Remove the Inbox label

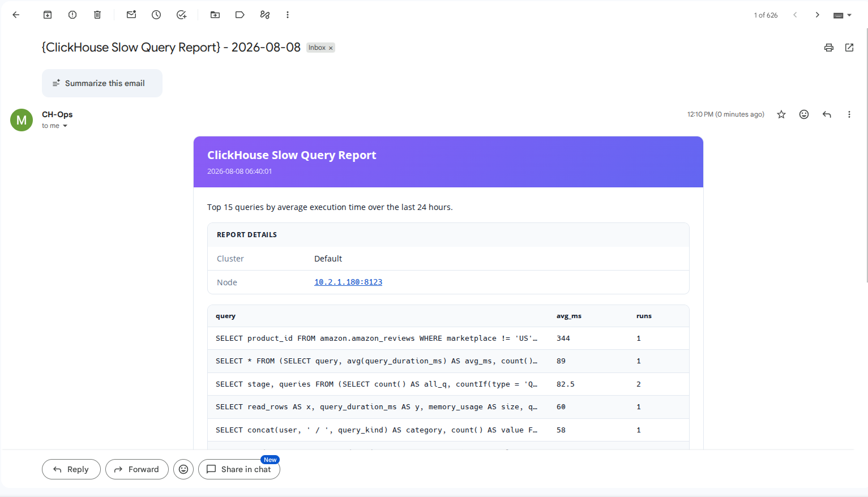coord(331,48)
